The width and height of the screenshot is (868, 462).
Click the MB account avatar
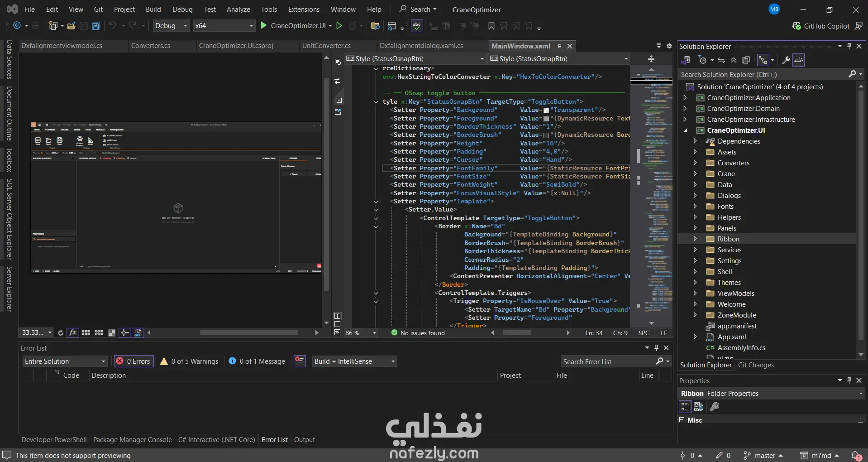tap(774, 9)
